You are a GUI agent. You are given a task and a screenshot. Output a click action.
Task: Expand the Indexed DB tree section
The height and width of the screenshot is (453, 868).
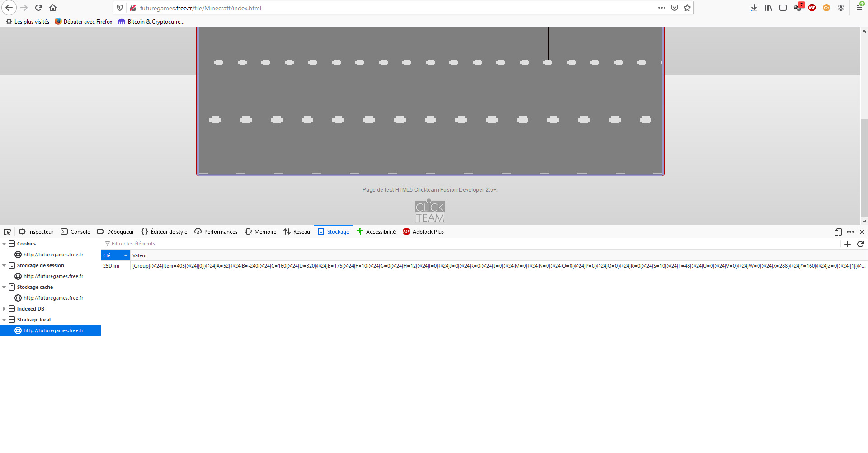5,309
